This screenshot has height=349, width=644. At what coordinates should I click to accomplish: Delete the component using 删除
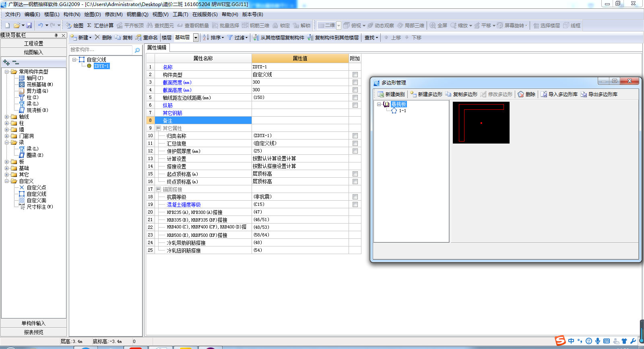pyautogui.click(x=103, y=37)
